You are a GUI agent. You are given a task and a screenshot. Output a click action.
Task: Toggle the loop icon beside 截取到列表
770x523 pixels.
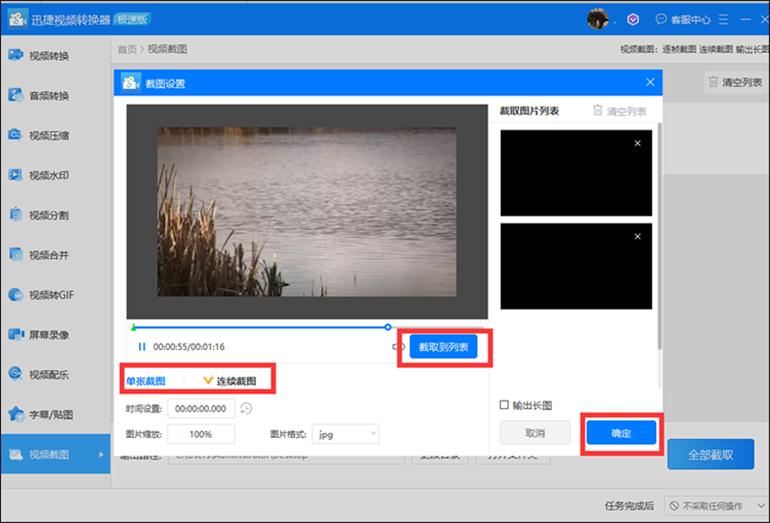pos(398,347)
